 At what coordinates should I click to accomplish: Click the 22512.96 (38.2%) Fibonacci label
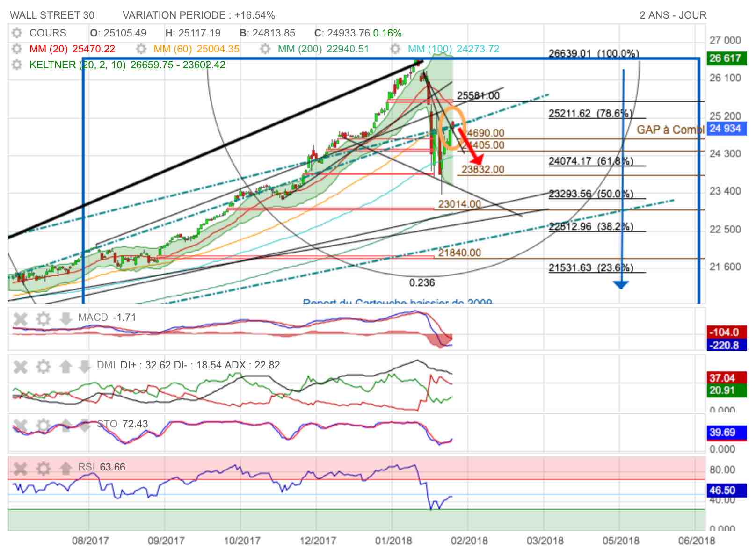591,226
